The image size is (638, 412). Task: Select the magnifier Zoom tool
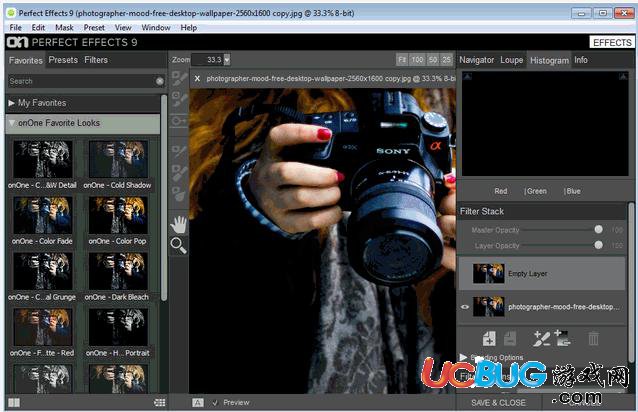tap(178, 246)
